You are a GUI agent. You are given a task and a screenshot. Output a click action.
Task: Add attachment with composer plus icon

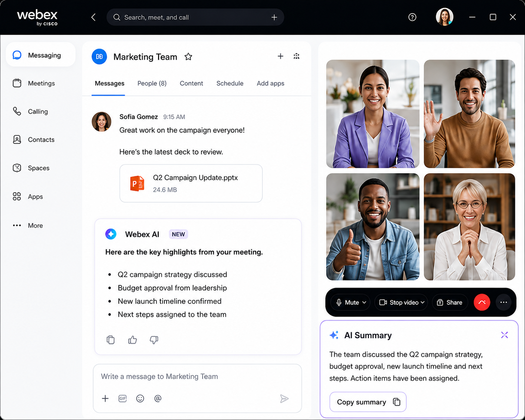105,399
